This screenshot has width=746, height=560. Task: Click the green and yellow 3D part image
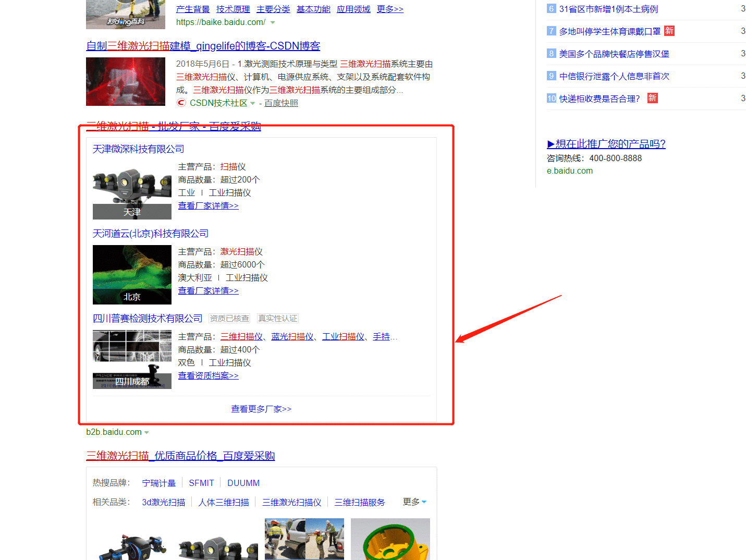click(390, 539)
